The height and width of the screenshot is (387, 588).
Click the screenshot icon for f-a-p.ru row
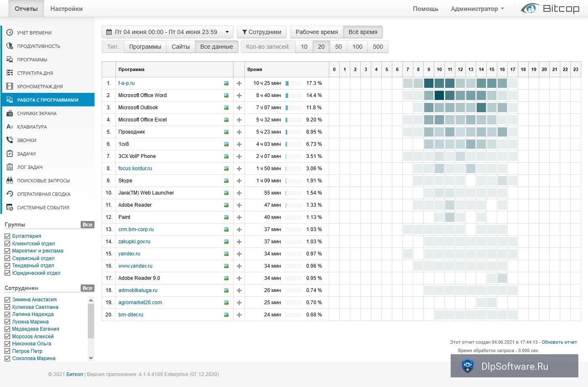click(226, 83)
